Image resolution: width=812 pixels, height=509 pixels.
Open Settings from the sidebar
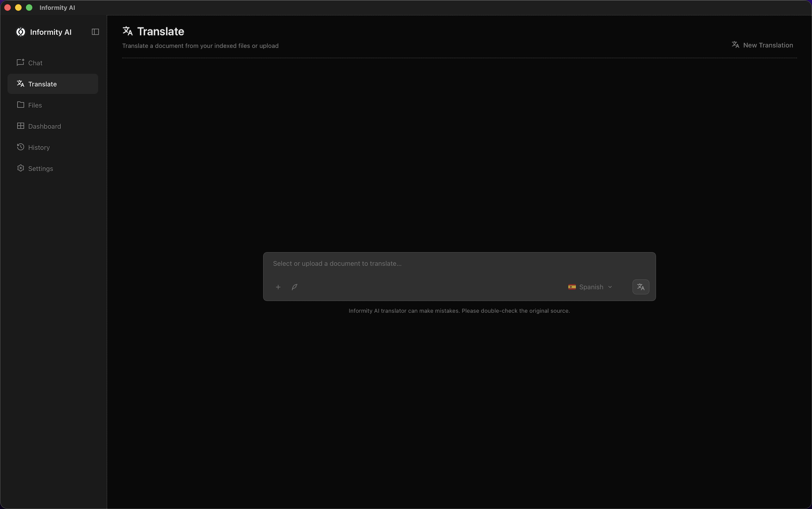[53, 168]
